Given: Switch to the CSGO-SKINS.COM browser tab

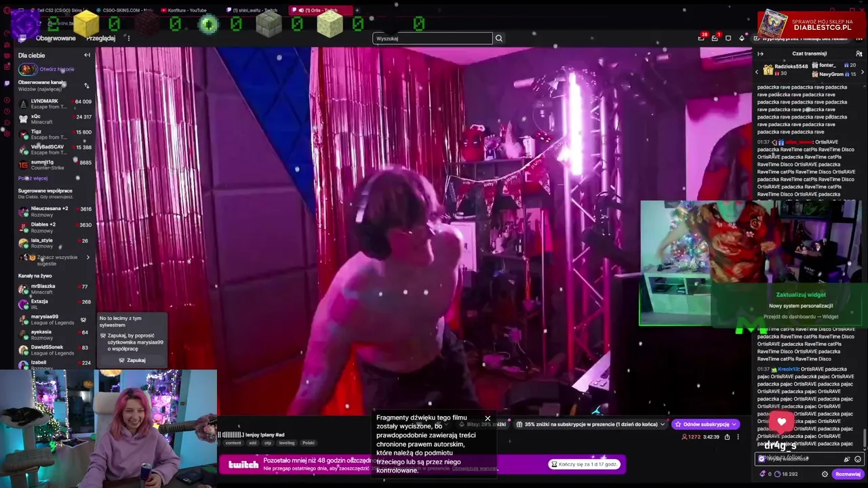Looking at the screenshot, I should 126,10.
